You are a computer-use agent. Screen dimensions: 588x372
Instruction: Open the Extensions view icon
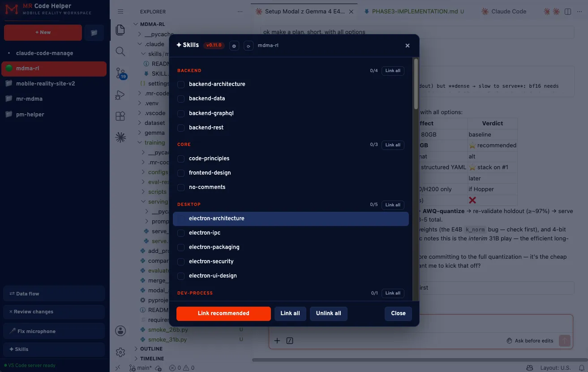coord(120,116)
